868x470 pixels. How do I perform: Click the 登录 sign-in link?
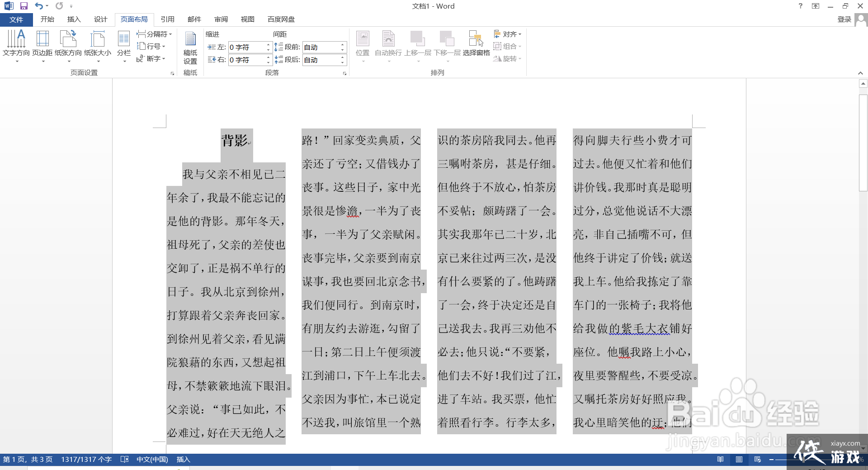click(844, 19)
